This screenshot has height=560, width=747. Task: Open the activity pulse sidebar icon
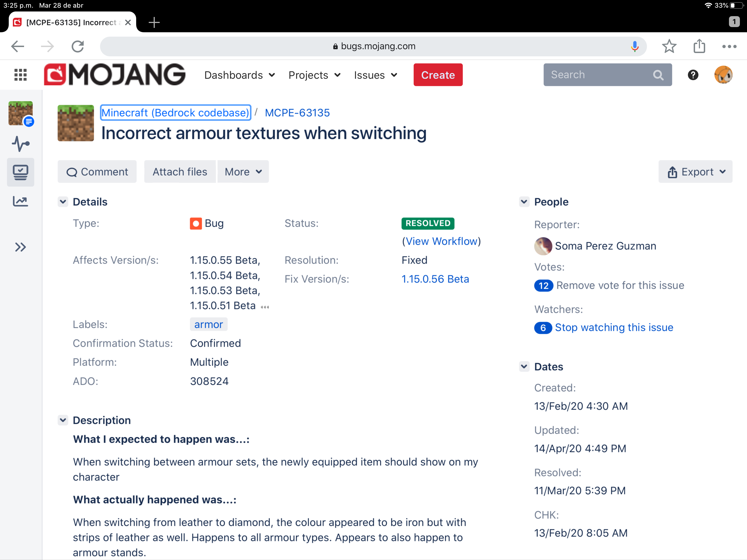click(20, 144)
